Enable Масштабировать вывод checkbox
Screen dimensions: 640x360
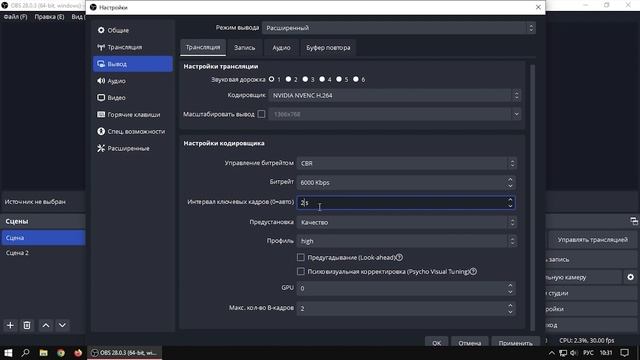coord(261,114)
